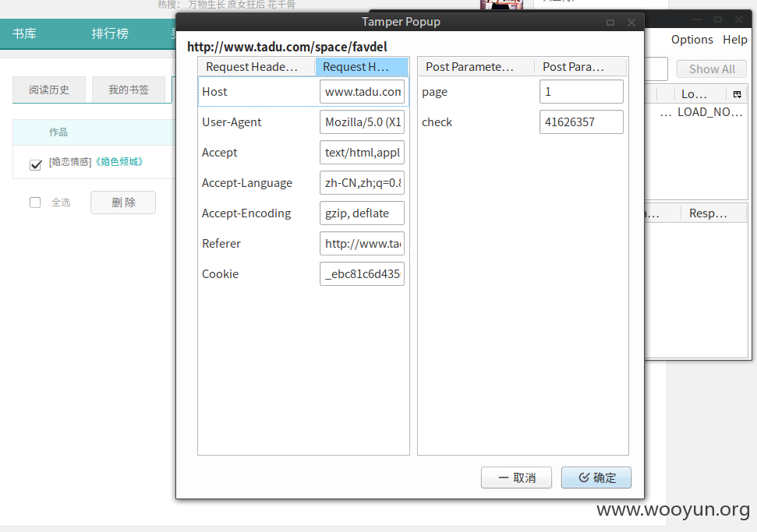Click the page parameter name label

434,92
